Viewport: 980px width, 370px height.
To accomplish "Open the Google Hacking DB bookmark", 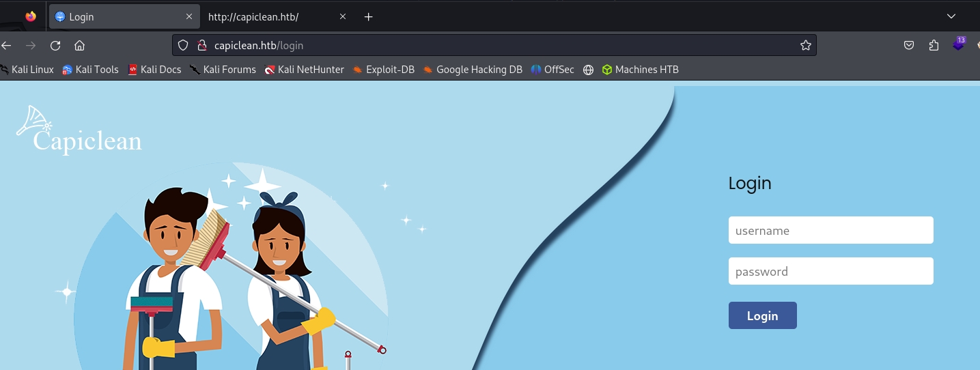I will [472, 70].
